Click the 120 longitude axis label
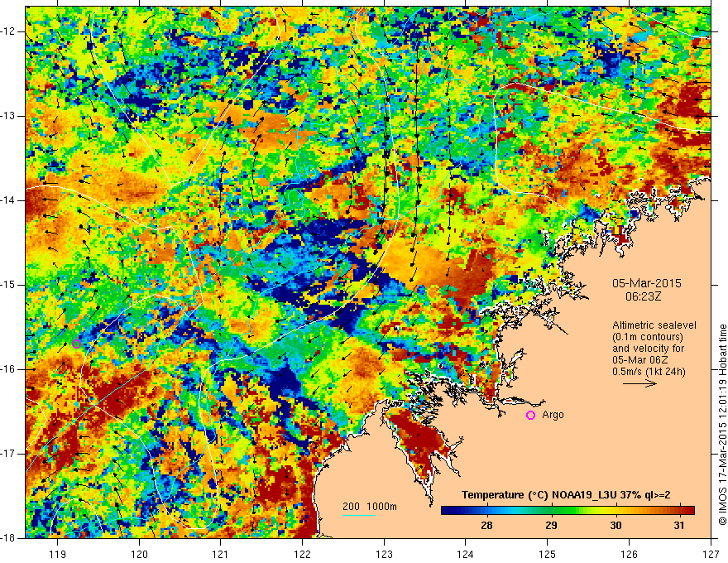 [x=139, y=555]
